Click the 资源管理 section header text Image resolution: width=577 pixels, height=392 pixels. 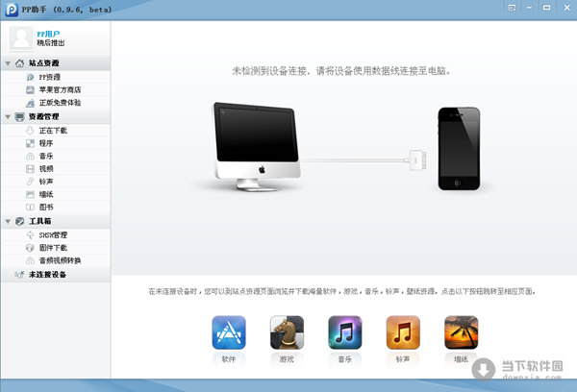tap(44, 117)
